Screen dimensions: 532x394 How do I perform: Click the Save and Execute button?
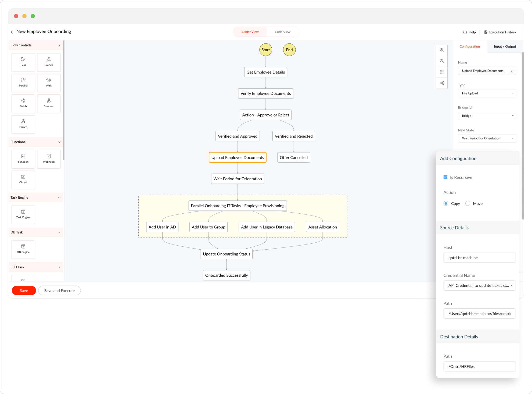click(59, 290)
